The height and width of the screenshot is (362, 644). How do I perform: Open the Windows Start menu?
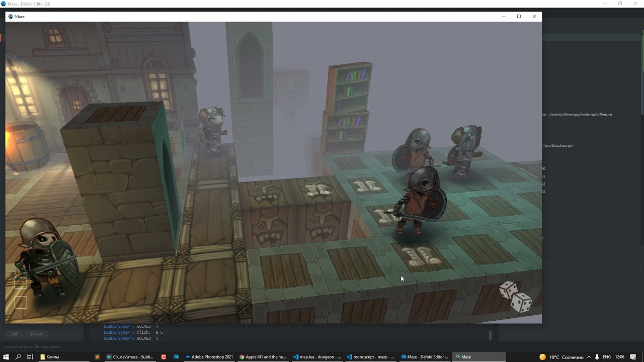[x=6, y=357]
